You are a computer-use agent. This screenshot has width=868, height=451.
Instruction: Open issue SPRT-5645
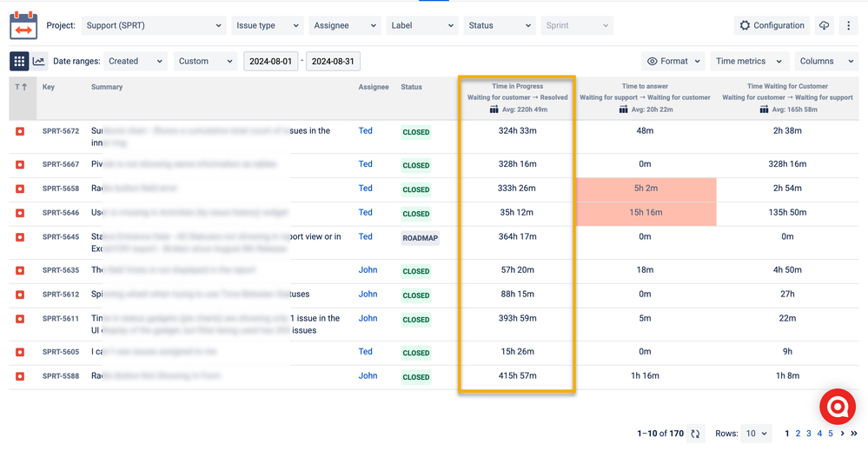pos(61,237)
